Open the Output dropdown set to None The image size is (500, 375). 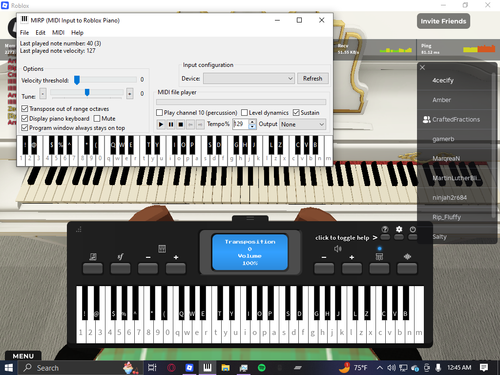click(x=302, y=124)
